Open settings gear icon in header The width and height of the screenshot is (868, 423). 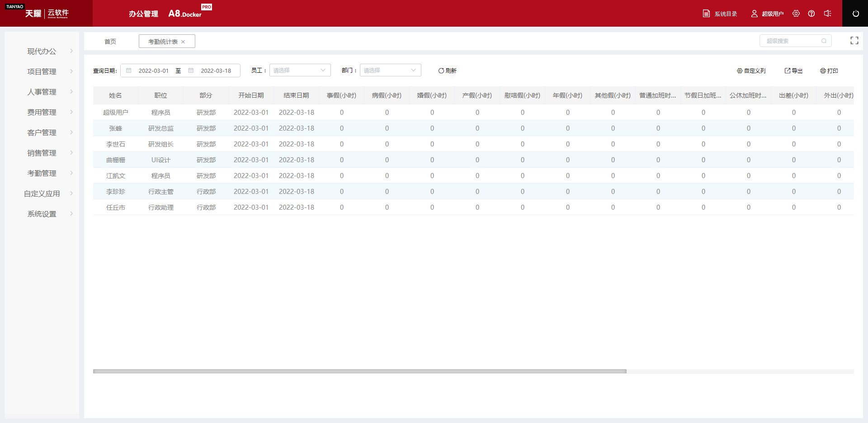point(796,14)
